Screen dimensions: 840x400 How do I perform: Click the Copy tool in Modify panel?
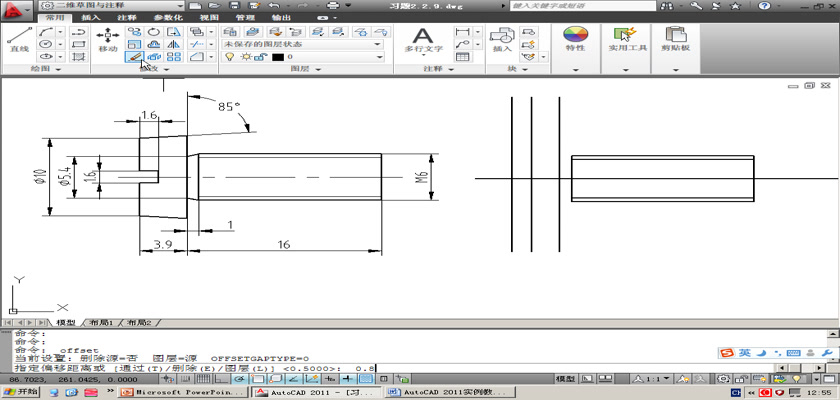(134, 32)
